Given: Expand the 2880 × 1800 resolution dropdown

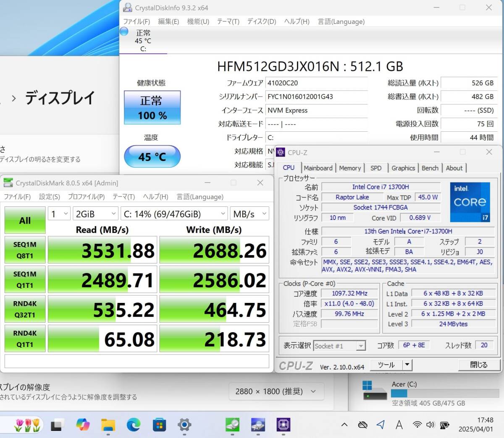Looking at the screenshot, I should click(x=276, y=391).
